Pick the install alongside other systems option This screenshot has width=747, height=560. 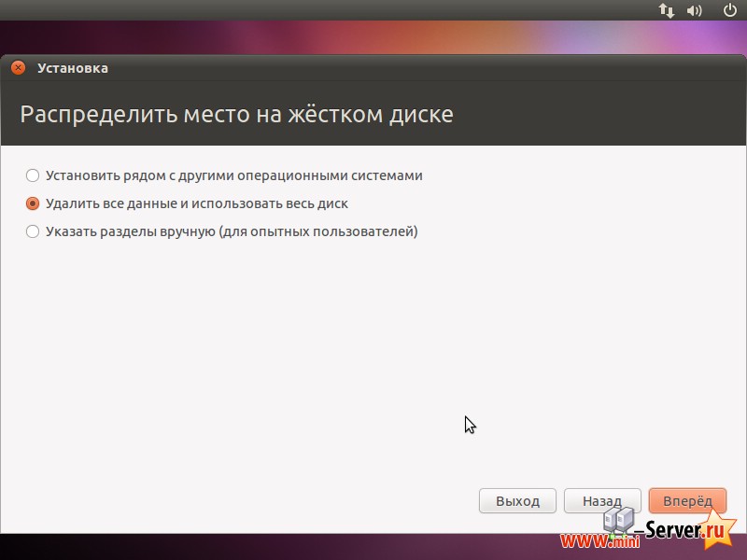pos(33,175)
